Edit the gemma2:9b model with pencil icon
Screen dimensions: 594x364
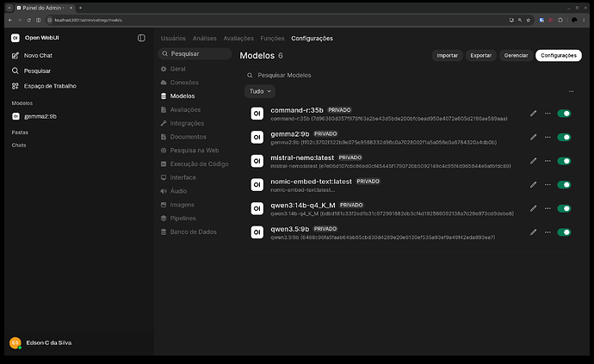pos(534,137)
